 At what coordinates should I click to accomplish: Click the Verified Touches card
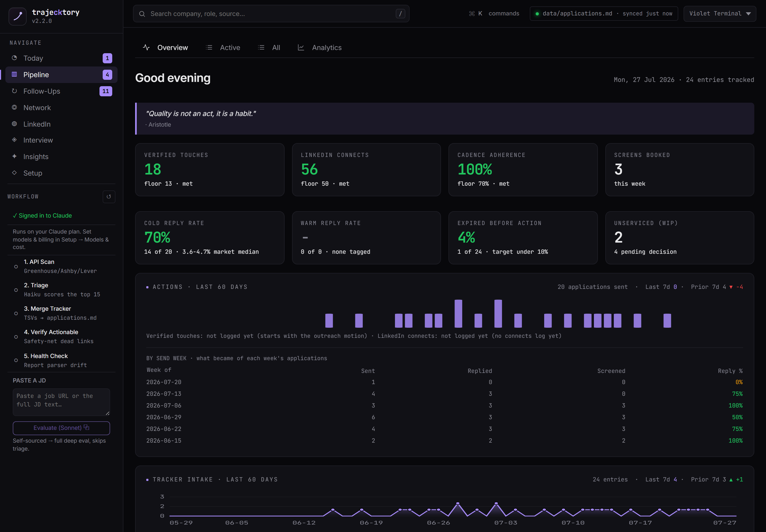coord(210,170)
